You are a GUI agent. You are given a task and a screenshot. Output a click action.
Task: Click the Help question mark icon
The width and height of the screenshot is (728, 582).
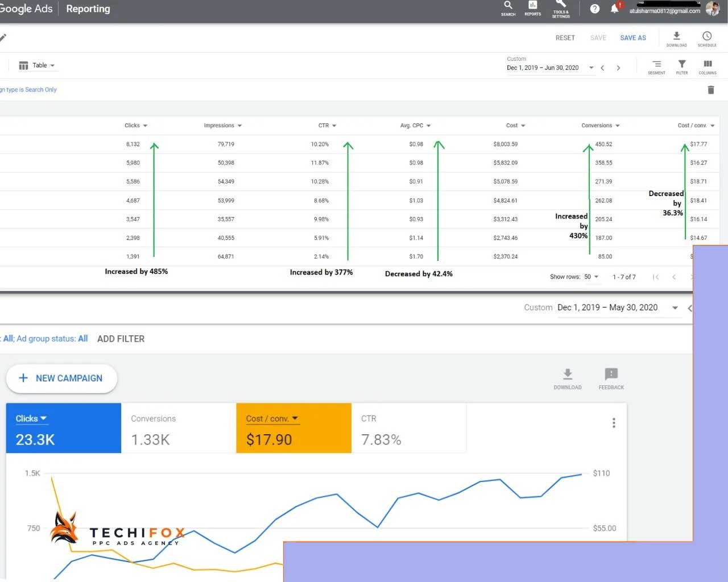point(595,9)
